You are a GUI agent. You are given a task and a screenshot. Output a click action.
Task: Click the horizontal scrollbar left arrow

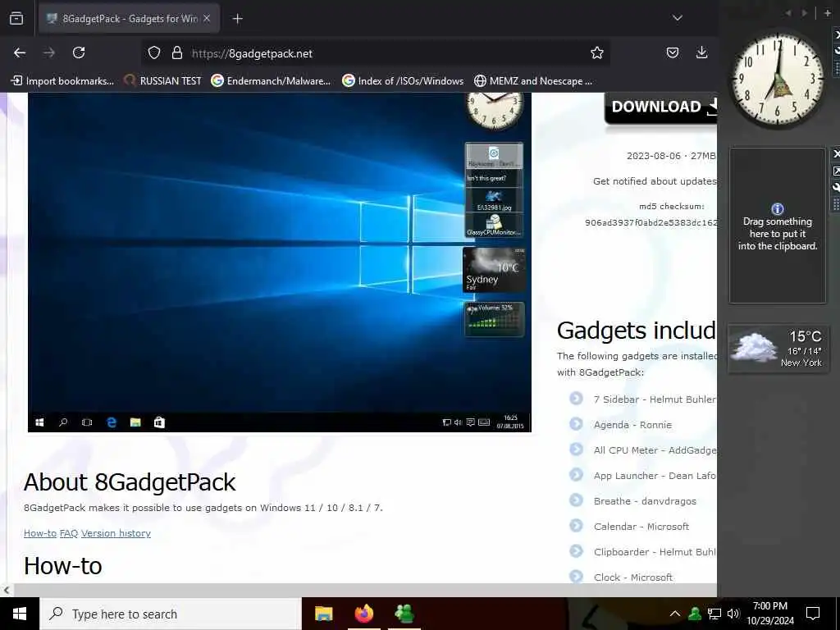click(6, 591)
